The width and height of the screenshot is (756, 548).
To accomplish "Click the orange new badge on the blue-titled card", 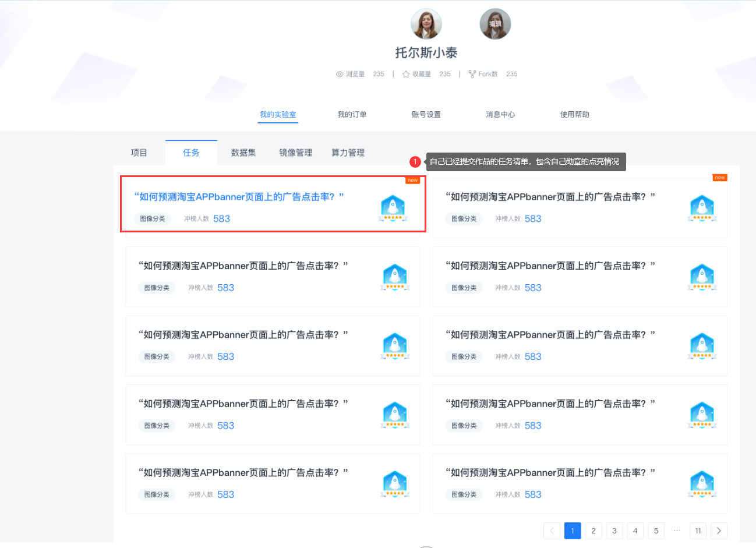I will tap(413, 180).
